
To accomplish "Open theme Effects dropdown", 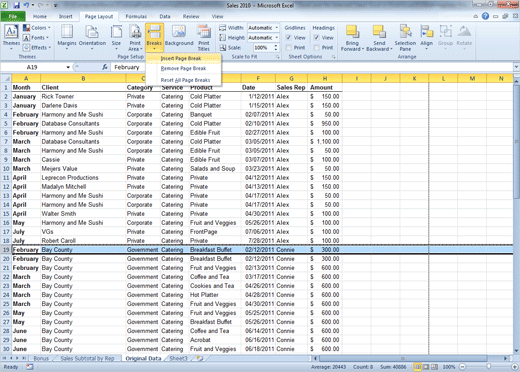I will click(x=37, y=48).
